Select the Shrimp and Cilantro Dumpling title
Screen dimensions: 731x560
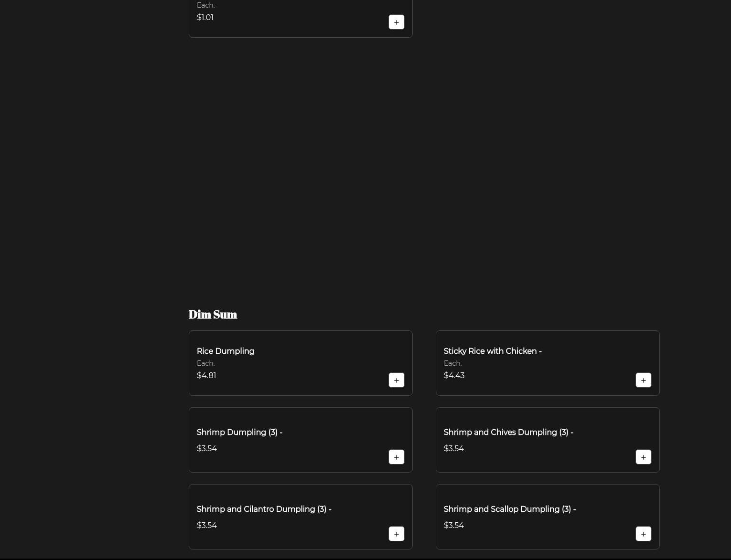pyautogui.click(x=263, y=509)
